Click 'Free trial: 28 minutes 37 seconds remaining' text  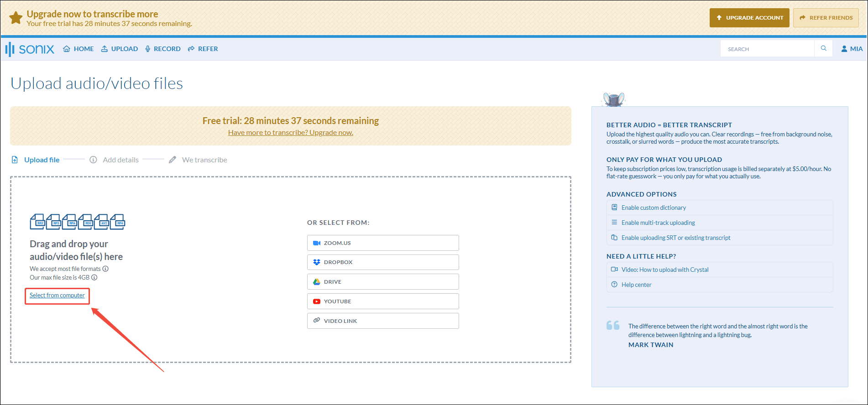[291, 121]
